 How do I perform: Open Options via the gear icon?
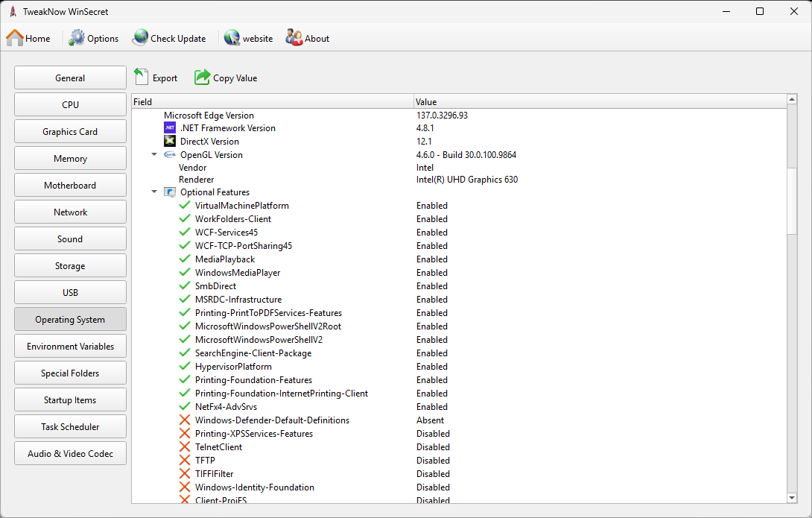(x=77, y=38)
